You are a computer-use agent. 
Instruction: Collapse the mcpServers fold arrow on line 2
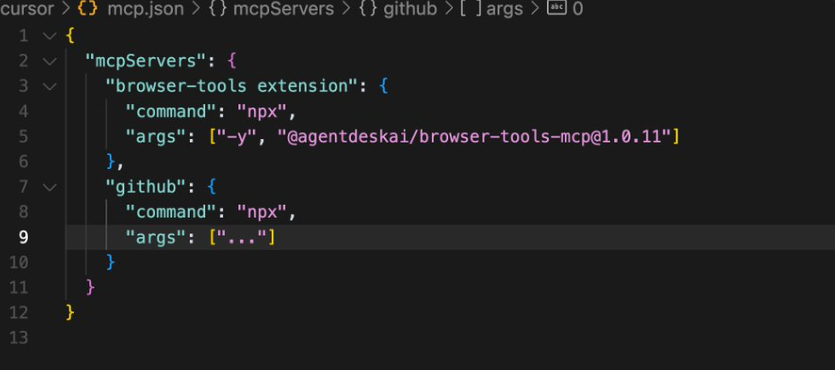tap(50, 61)
